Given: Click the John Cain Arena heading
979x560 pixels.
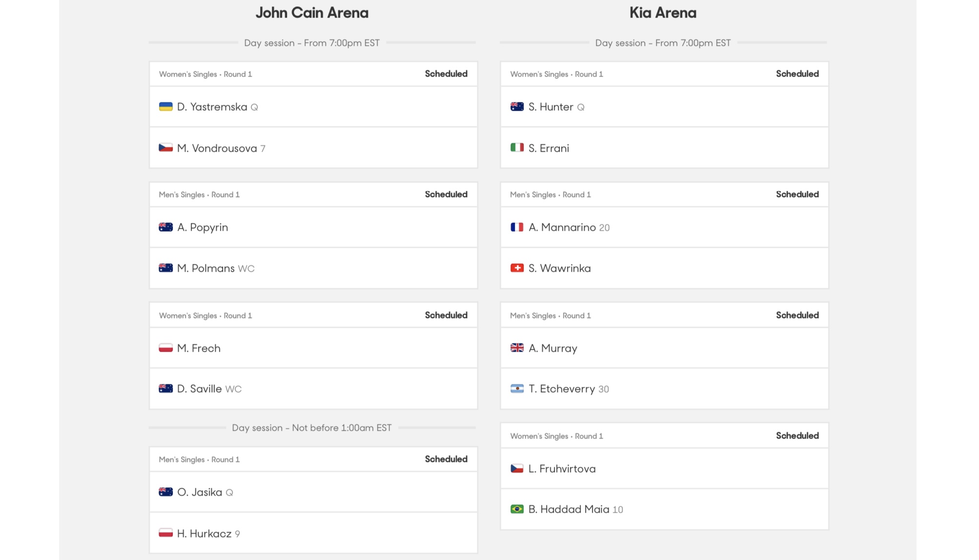Looking at the screenshot, I should tap(312, 13).
